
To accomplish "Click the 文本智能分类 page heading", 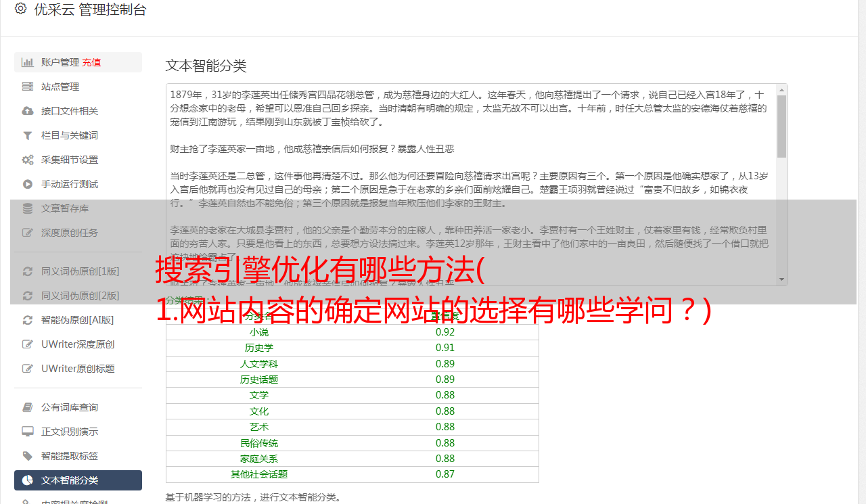I will click(206, 66).
